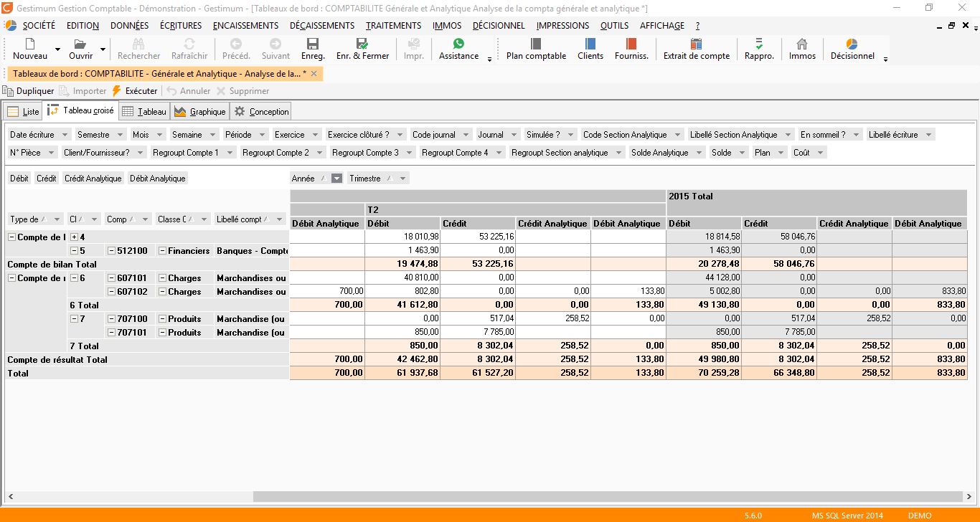Switch to the Liste tab

pos(23,112)
